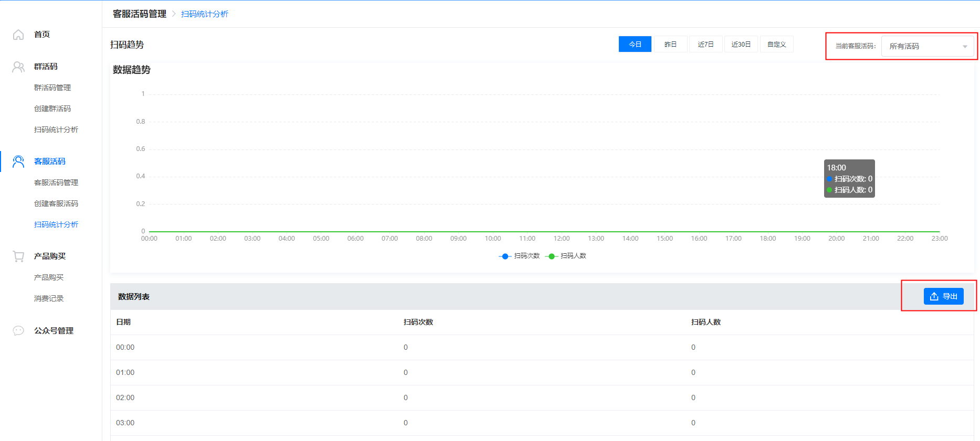Image resolution: width=980 pixels, height=441 pixels.
Task: Open the 所有活码 select box
Action: [x=928, y=46]
